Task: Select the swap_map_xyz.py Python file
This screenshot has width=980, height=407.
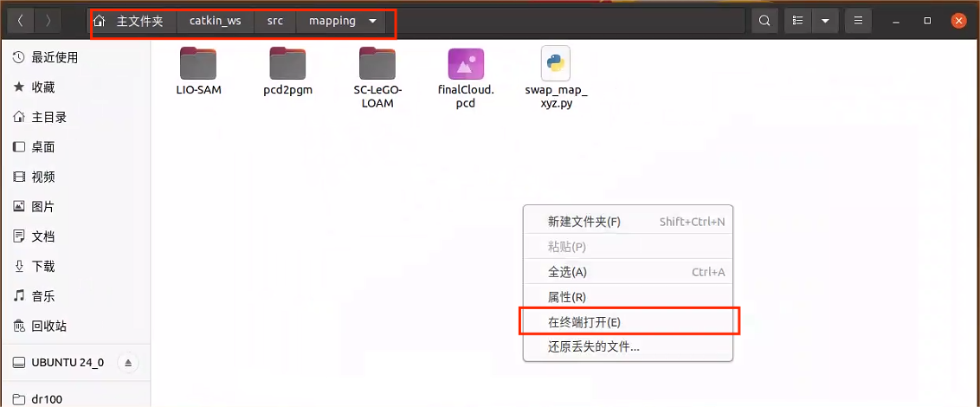Action: [556, 78]
